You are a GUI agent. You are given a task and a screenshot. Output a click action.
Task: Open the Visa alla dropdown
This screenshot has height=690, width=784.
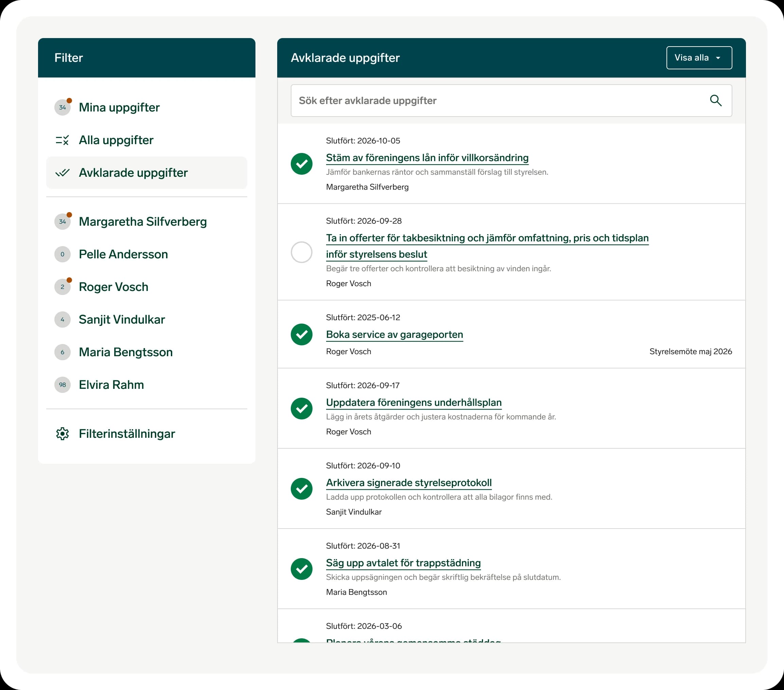click(699, 57)
